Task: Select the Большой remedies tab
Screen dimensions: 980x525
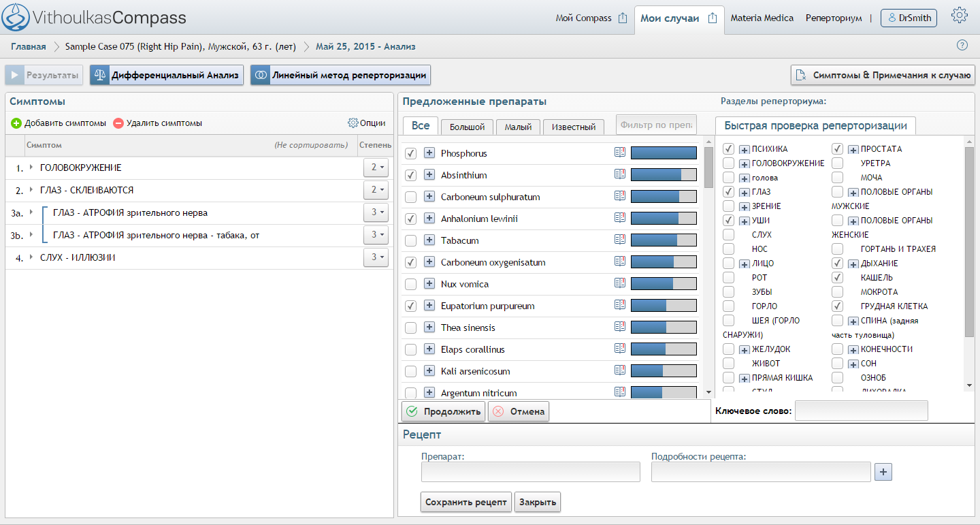Action: click(x=466, y=127)
